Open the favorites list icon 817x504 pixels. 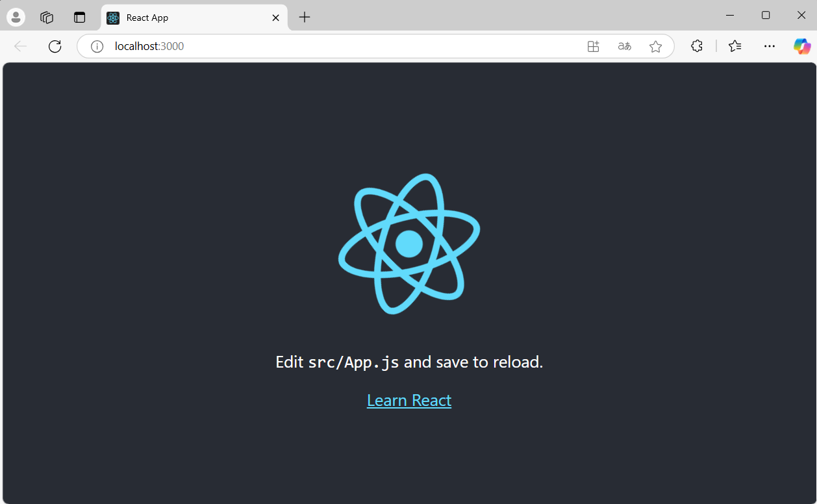click(x=735, y=46)
